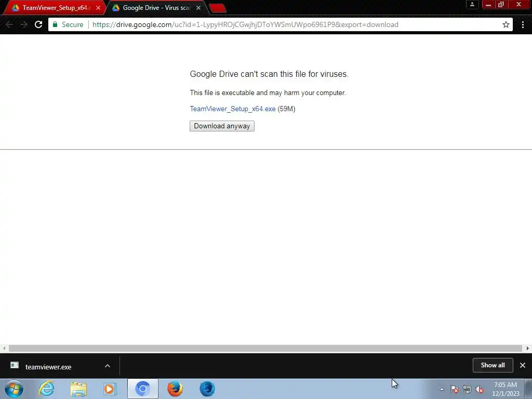Close the TeamViewer_Setup_x64 tab
The width and height of the screenshot is (532, 399).
point(98,7)
